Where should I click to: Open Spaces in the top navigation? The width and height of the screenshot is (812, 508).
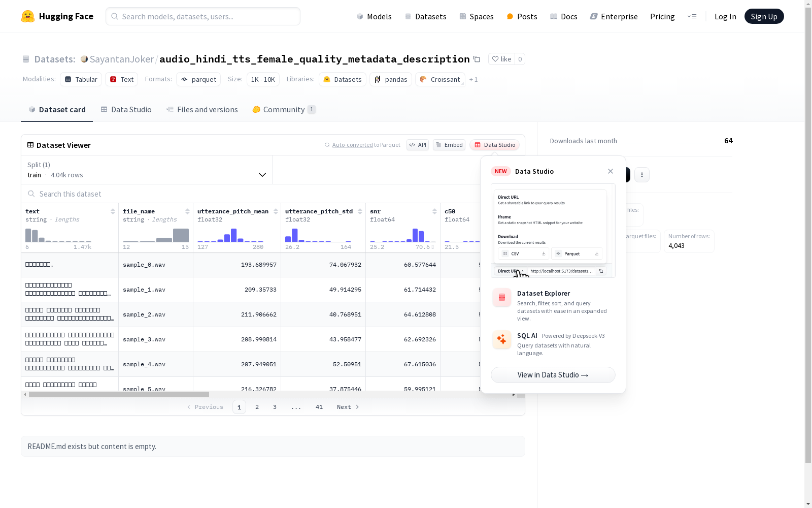click(x=477, y=16)
